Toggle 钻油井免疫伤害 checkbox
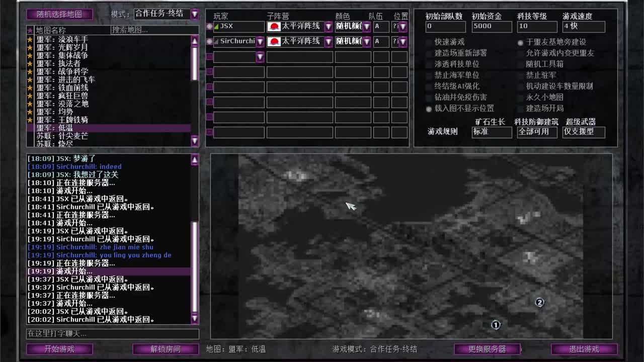The height and width of the screenshot is (362, 644). (x=429, y=98)
